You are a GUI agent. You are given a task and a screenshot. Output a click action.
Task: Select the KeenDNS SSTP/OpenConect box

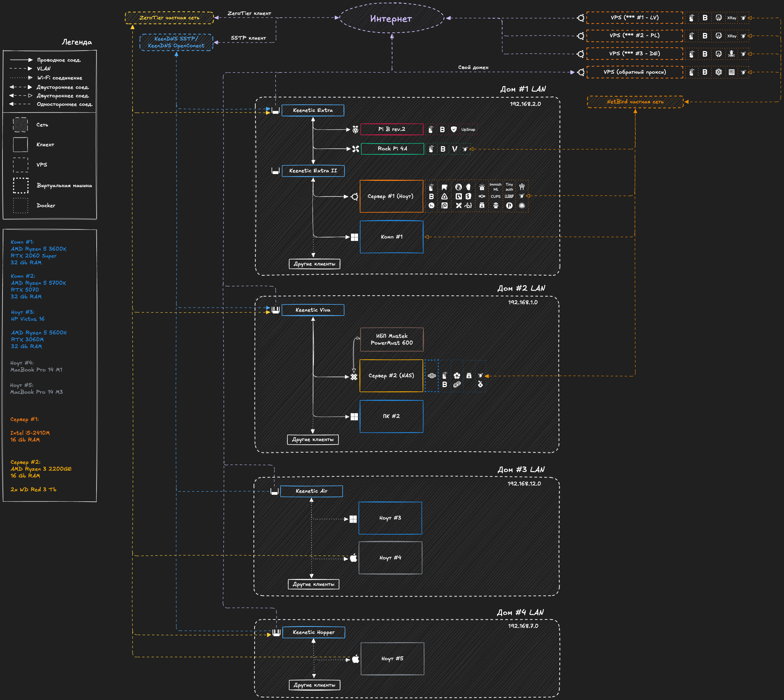point(176,42)
